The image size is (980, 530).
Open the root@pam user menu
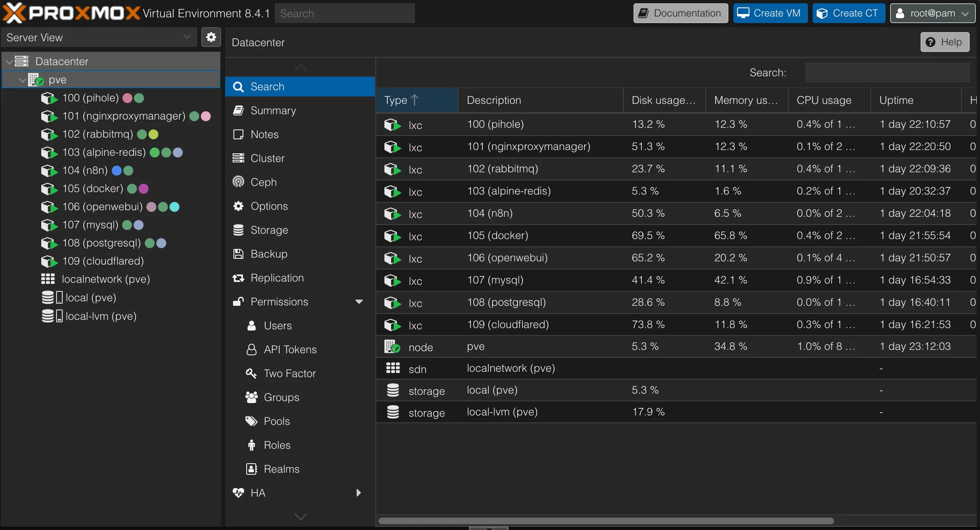(x=933, y=13)
